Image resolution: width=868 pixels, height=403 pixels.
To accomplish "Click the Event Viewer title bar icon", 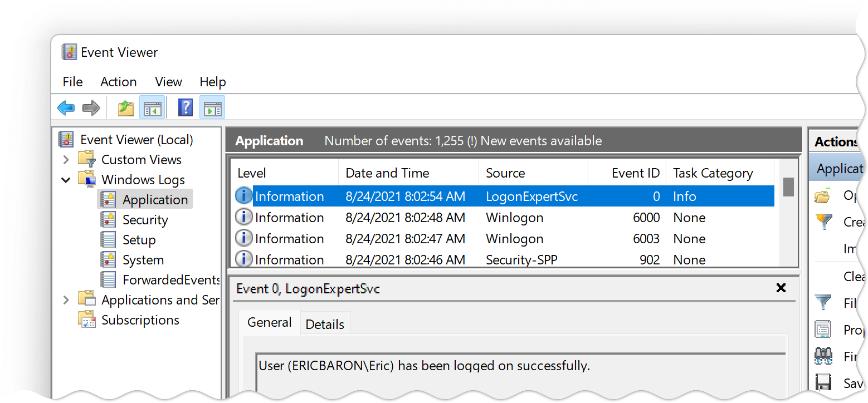I will 69,52.
